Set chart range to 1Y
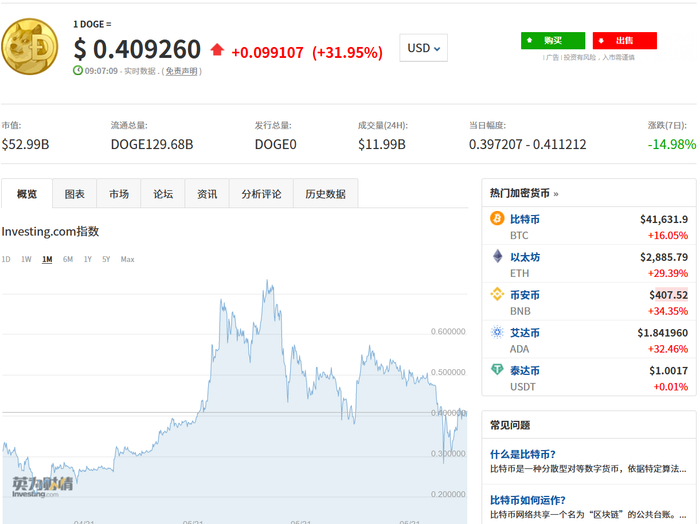700x524 pixels. coord(88,259)
